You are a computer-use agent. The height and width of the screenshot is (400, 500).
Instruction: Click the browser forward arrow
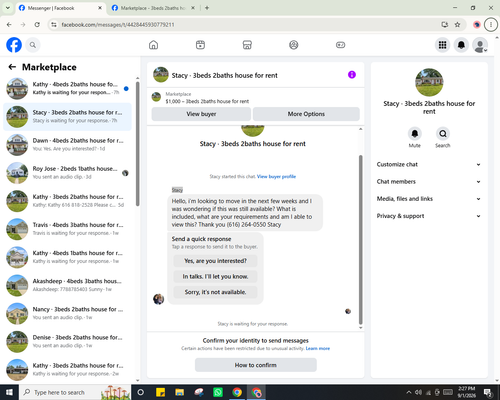pos(23,24)
